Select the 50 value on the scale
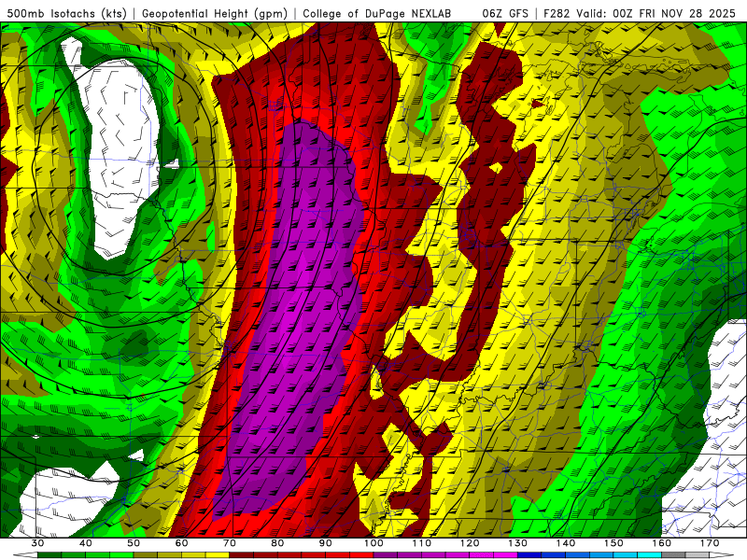The width and height of the screenshot is (747, 560). pos(134,543)
